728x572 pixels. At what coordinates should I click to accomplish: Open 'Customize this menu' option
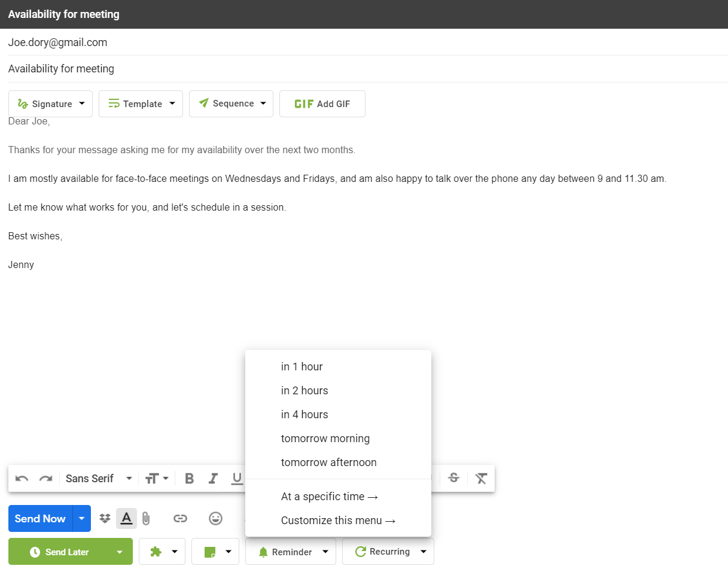pyautogui.click(x=338, y=521)
